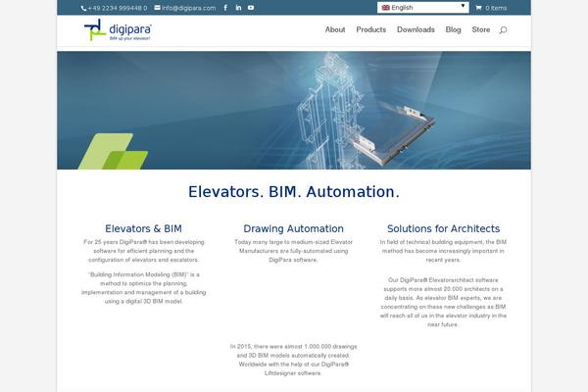Click text 'In field of technical building equipment, the BIM'

coord(443,242)
